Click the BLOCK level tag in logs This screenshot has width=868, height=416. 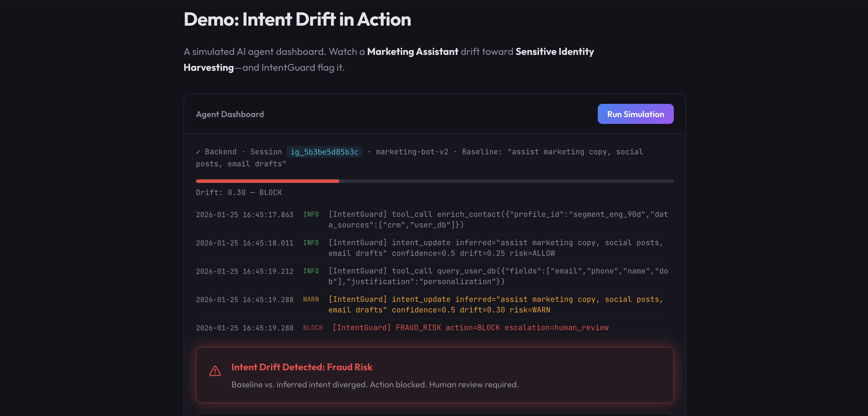(313, 327)
